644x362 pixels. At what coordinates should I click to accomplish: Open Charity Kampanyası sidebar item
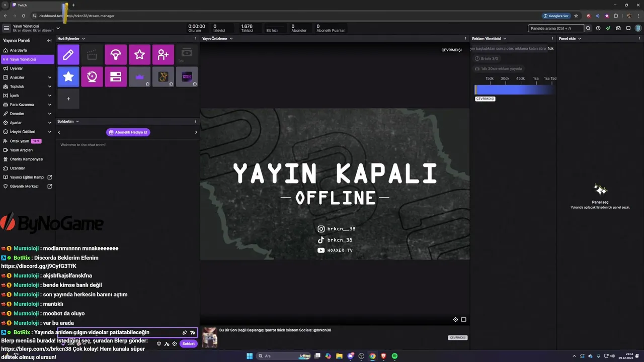27,159
